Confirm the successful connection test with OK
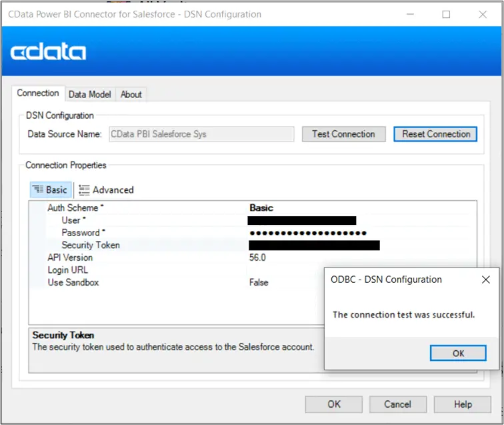The height and width of the screenshot is (425, 504). [x=458, y=353]
